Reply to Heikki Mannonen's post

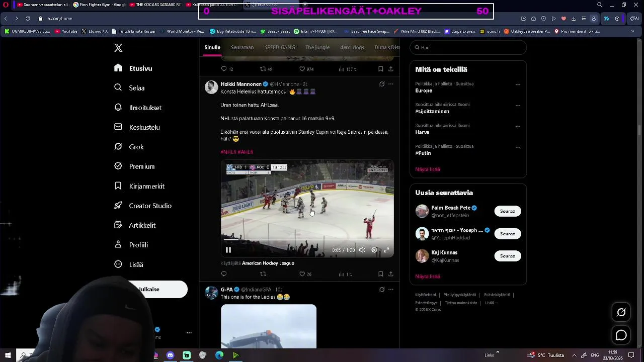224,274
